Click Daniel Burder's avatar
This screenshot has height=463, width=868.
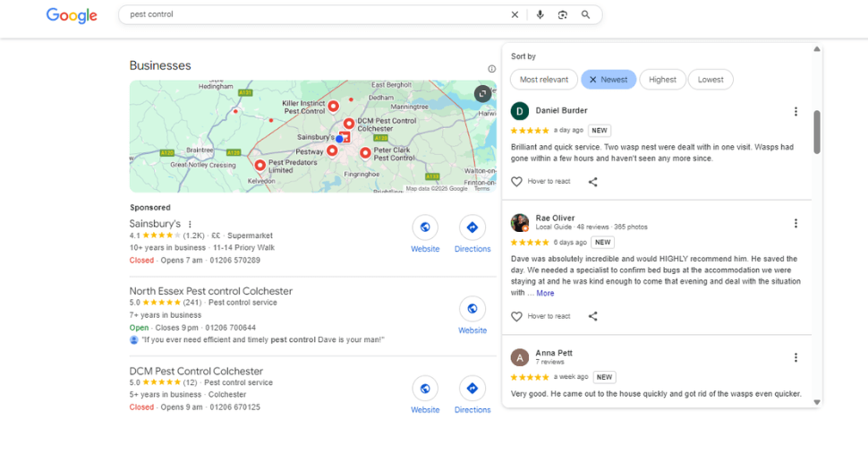pyautogui.click(x=519, y=111)
